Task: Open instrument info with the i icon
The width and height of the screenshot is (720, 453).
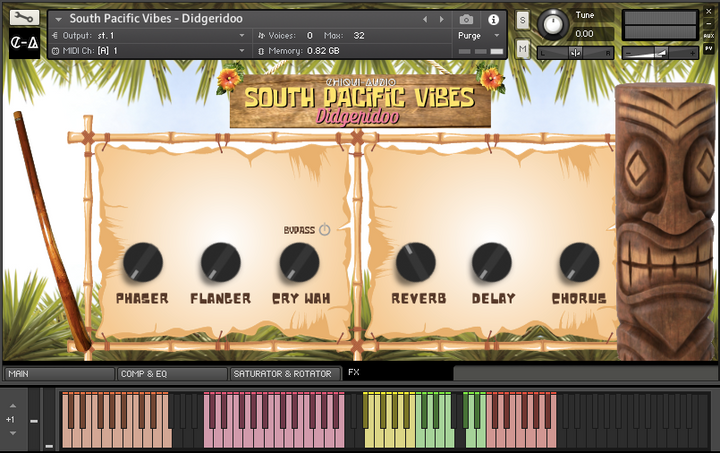Action: (493, 19)
